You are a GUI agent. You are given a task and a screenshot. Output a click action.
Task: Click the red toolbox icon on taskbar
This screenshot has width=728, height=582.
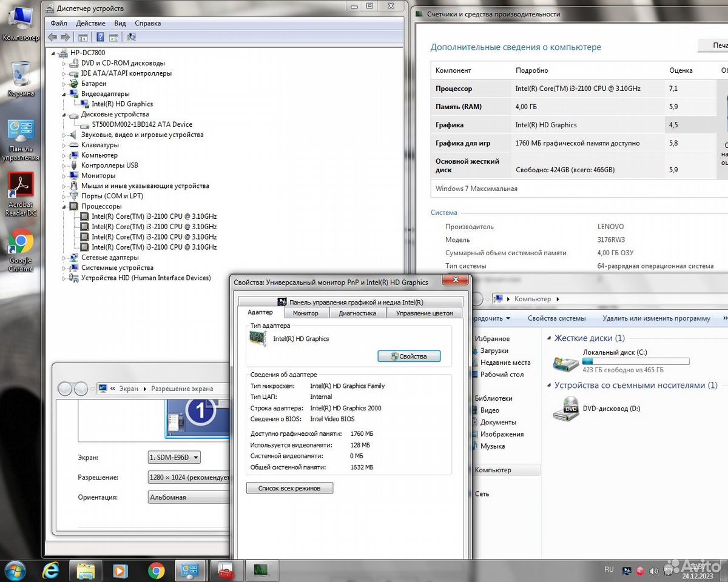click(x=226, y=570)
